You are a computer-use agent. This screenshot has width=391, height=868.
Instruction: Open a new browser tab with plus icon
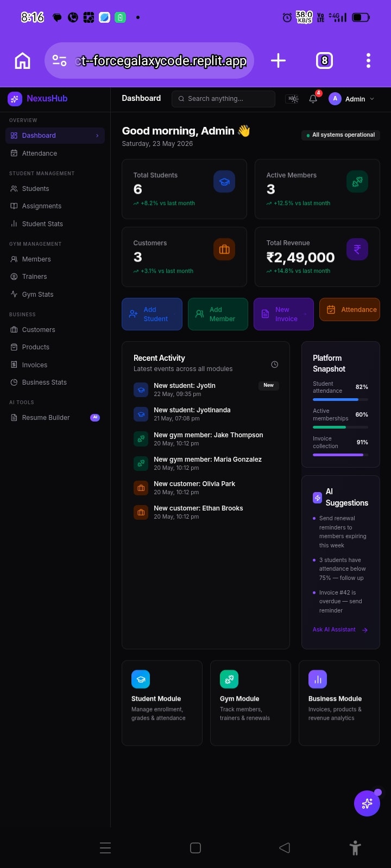[x=278, y=61]
